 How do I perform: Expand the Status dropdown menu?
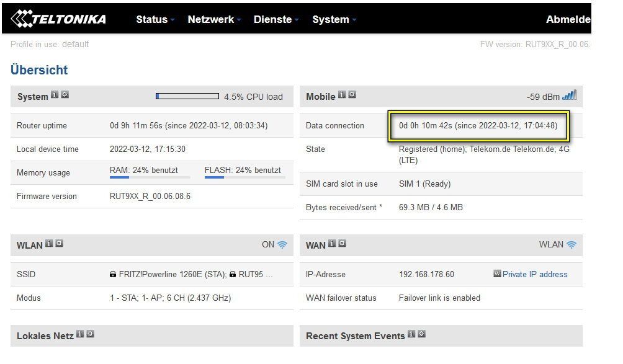tap(155, 20)
